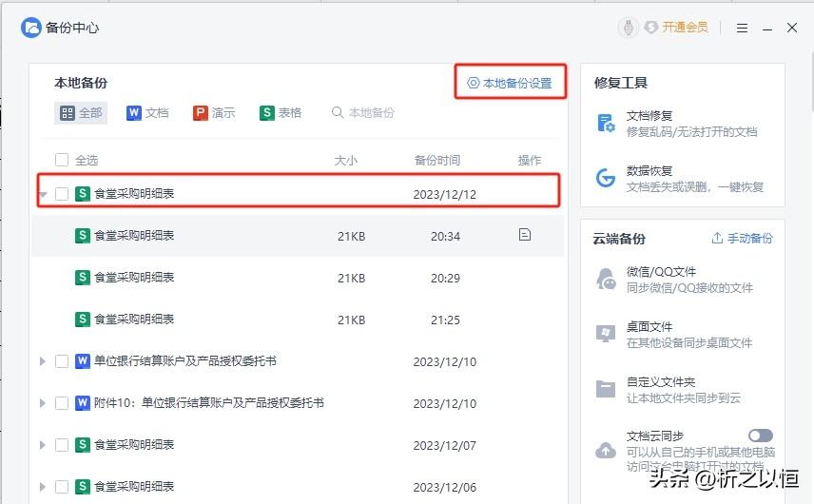The height and width of the screenshot is (504, 814).
Task: Click spreadsheet icon of 20:29 backup row
Action: pos(83,278)
